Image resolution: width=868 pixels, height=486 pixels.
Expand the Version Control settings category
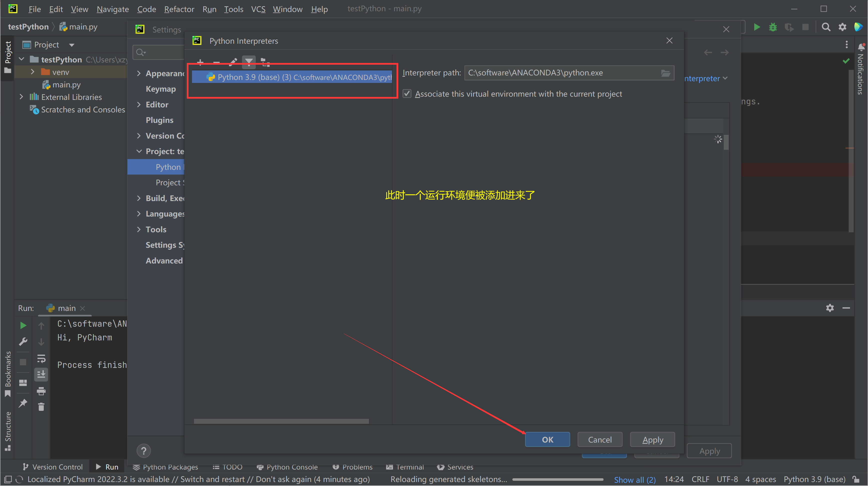click(x=139, y=136)
